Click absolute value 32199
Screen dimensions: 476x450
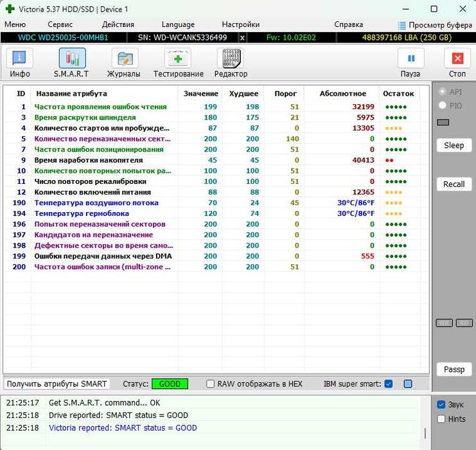(363, 107)
